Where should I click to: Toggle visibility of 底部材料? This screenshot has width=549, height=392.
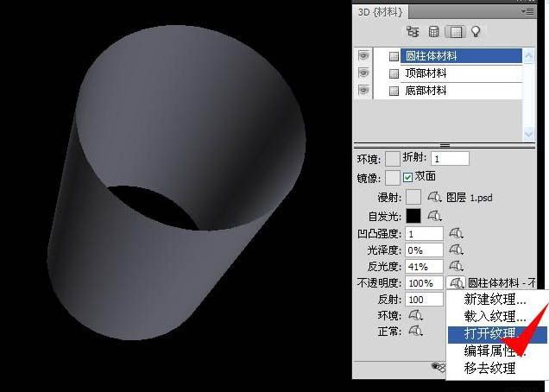tap(363, 91)
